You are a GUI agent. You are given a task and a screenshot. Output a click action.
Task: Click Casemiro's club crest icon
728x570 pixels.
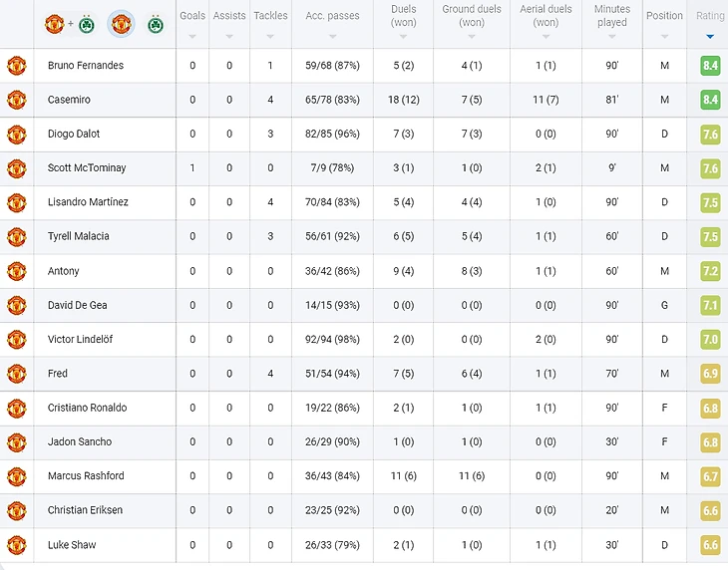[16, 100]
